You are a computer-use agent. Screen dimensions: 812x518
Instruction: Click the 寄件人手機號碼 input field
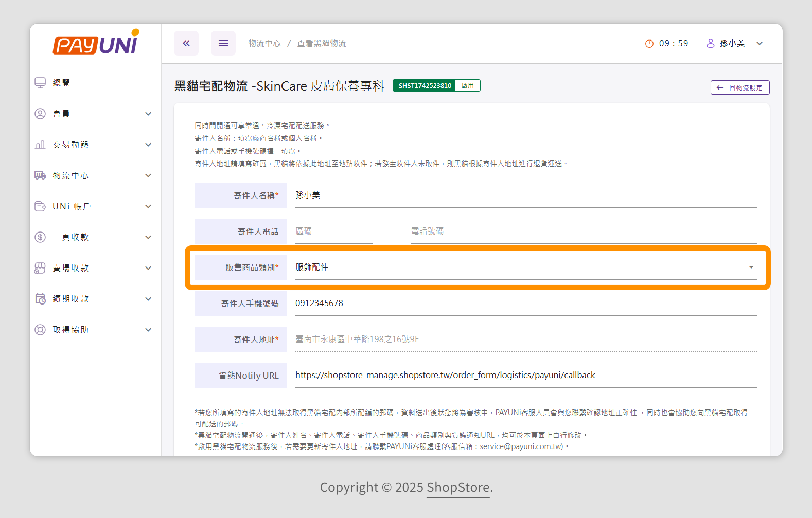coord(526,303)
